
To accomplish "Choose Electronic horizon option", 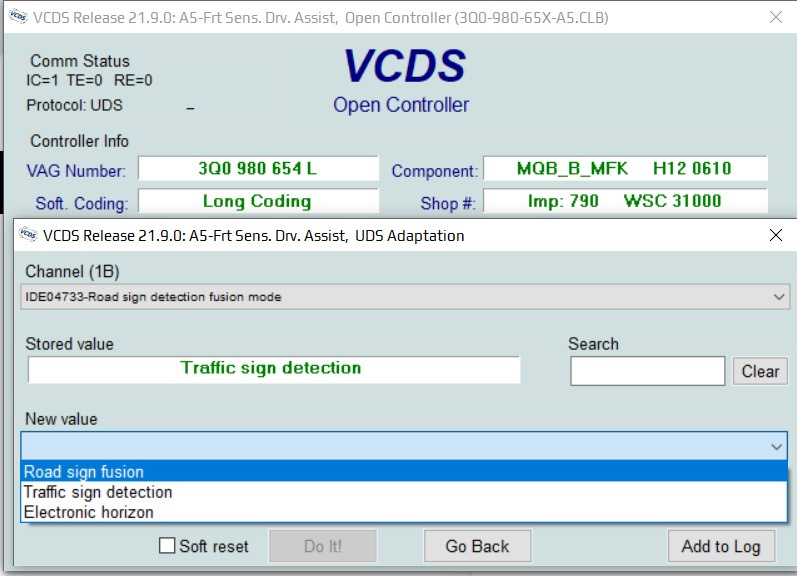I will click(405, 512).
